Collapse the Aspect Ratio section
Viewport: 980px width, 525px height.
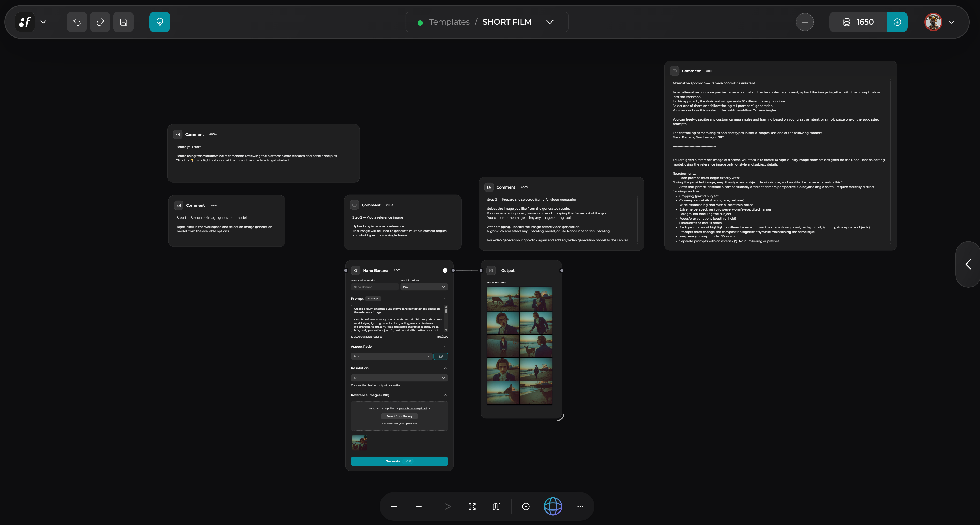(445, 346)
